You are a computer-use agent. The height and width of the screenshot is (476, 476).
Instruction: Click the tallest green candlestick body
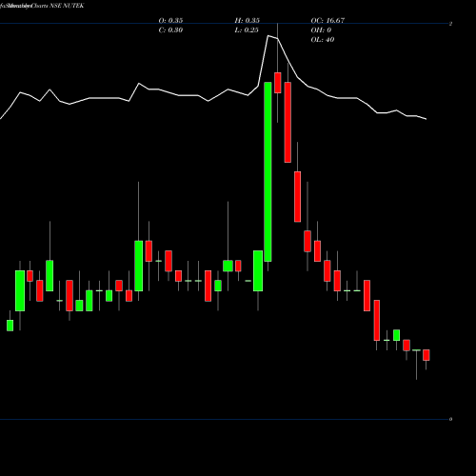[x=268, y=171]
